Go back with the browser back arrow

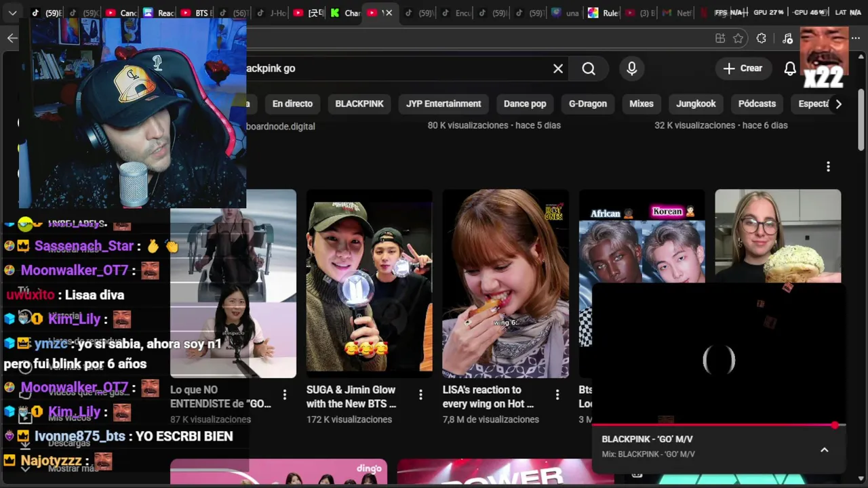[12, 38]
